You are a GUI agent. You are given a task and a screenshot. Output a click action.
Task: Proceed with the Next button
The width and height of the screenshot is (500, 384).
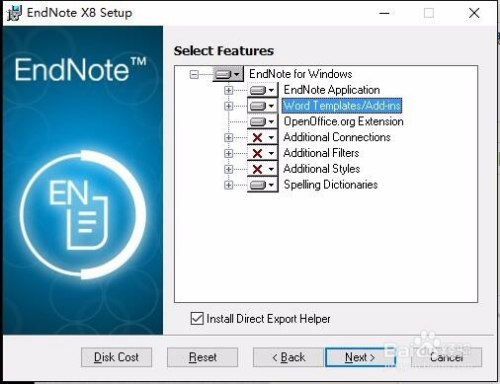(360, 357)
